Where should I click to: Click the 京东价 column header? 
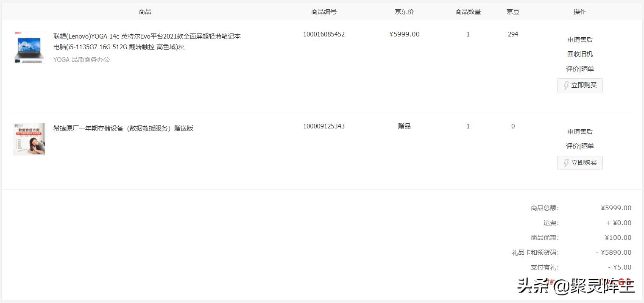point(404,11)
